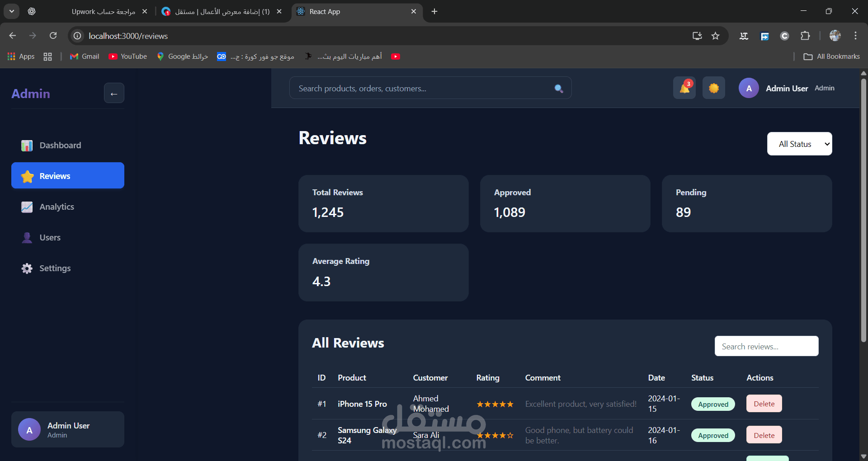Click the Reviews star icon

pos(28,176)
